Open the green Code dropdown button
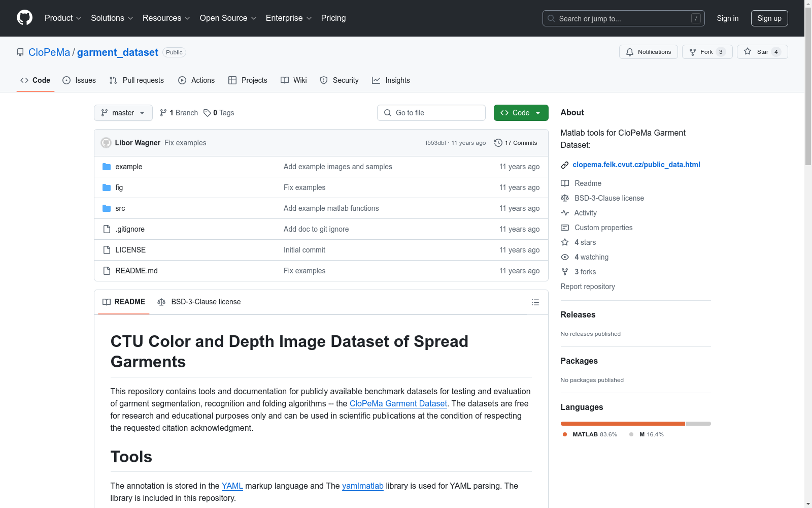The height and width of the screenshot is (508, 812). [521, 113]
